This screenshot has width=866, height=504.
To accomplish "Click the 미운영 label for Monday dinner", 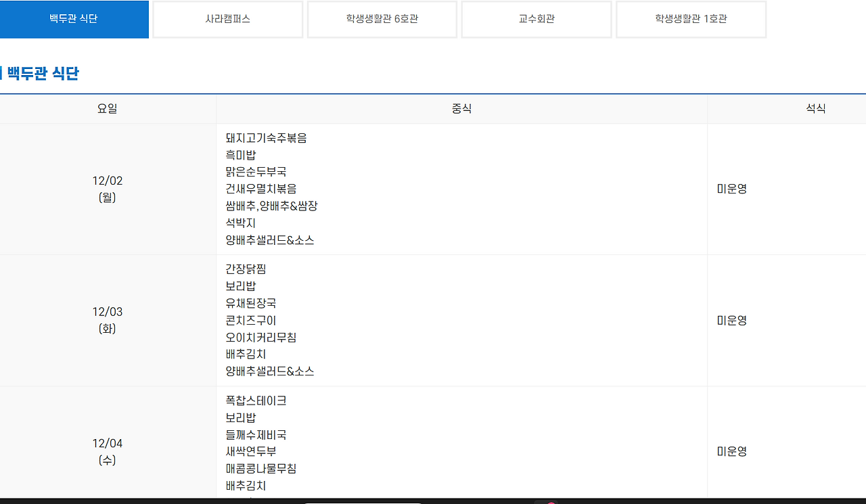I will tap(731, 189).
